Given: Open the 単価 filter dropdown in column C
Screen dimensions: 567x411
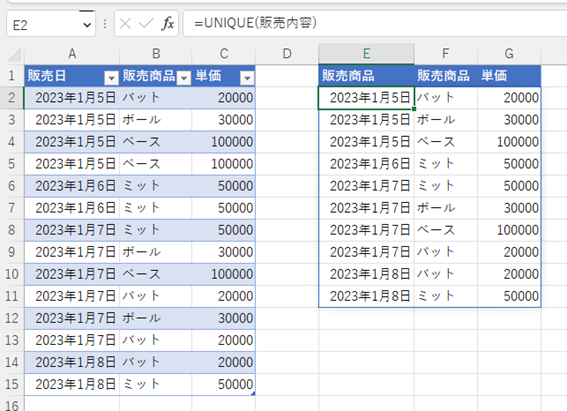Looking at the screenshot, I should [x=247, y=77].
